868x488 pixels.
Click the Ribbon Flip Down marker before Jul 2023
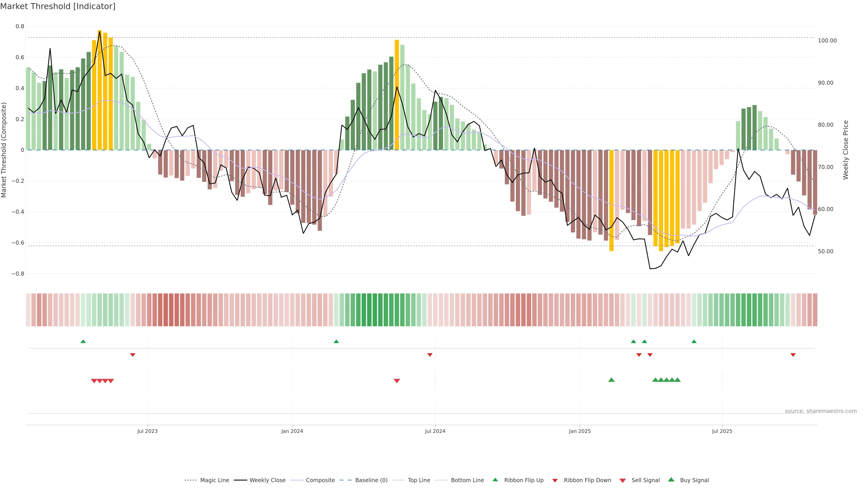(132, 355)
